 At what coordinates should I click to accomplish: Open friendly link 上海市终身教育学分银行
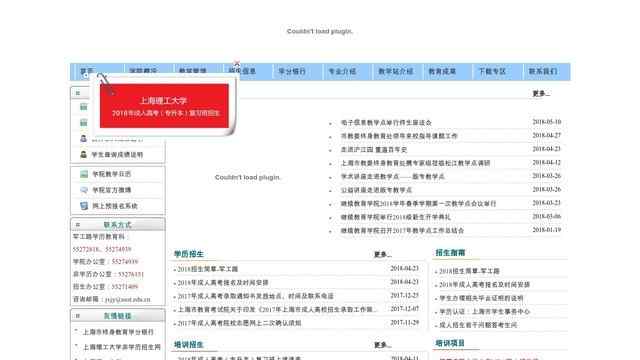[118, 332]
